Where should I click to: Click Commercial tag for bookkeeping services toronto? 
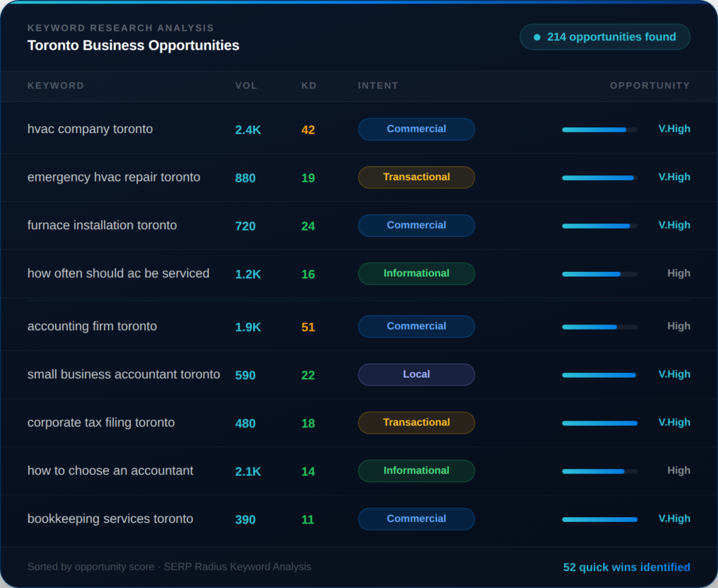click(416, 519)
